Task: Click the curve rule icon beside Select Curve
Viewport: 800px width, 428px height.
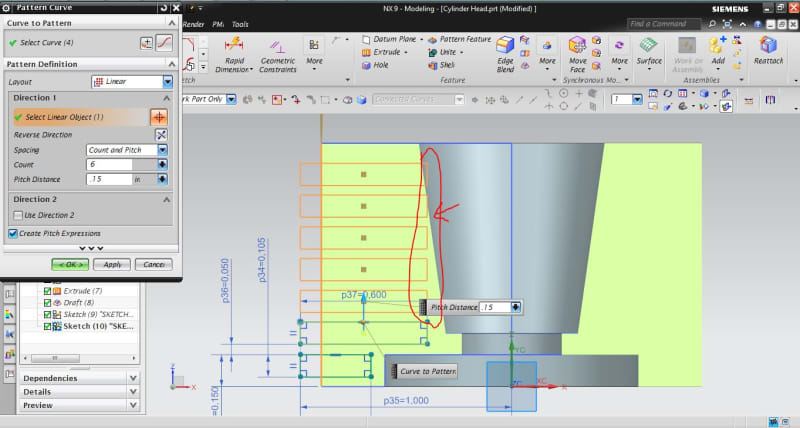Action: 164,43
